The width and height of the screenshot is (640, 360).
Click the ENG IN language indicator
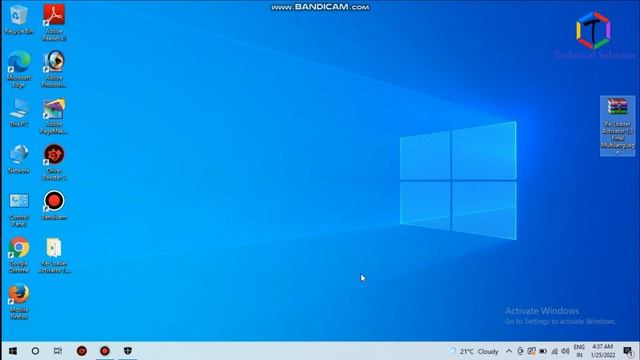[x=579, y=351]
